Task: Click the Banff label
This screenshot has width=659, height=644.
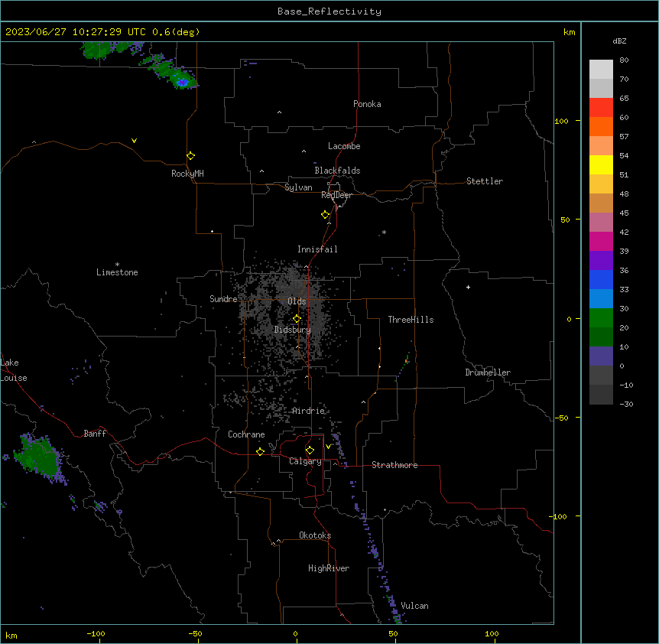Action: [95, 434]
